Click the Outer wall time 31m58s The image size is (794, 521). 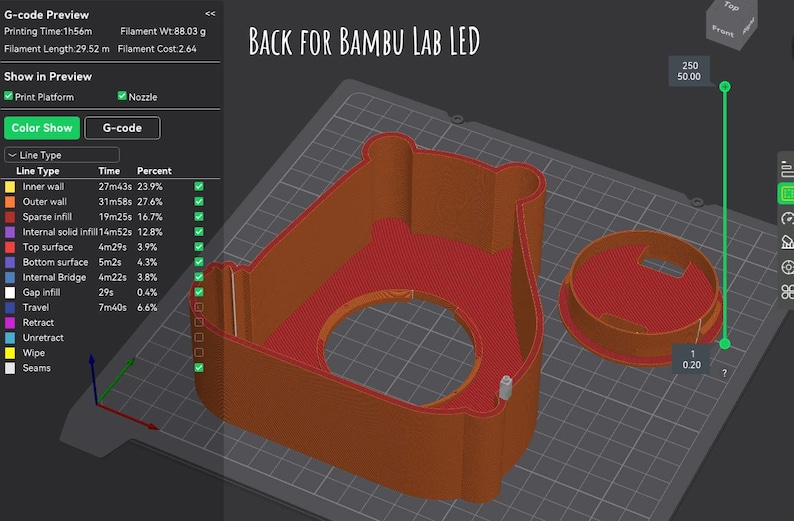coord(115,202)
